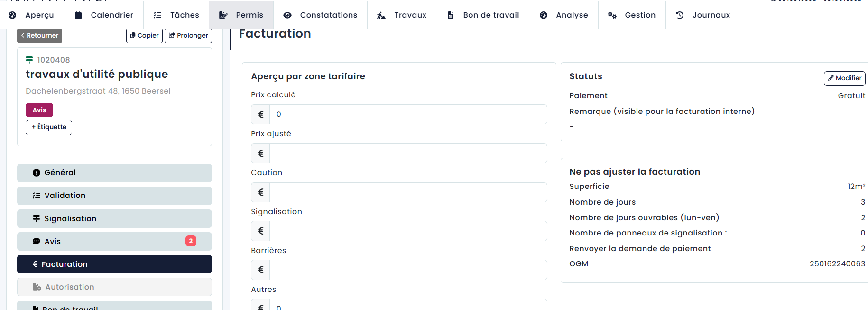
Task: Go to the Constatations tab
Action: [x=320, y=15]
